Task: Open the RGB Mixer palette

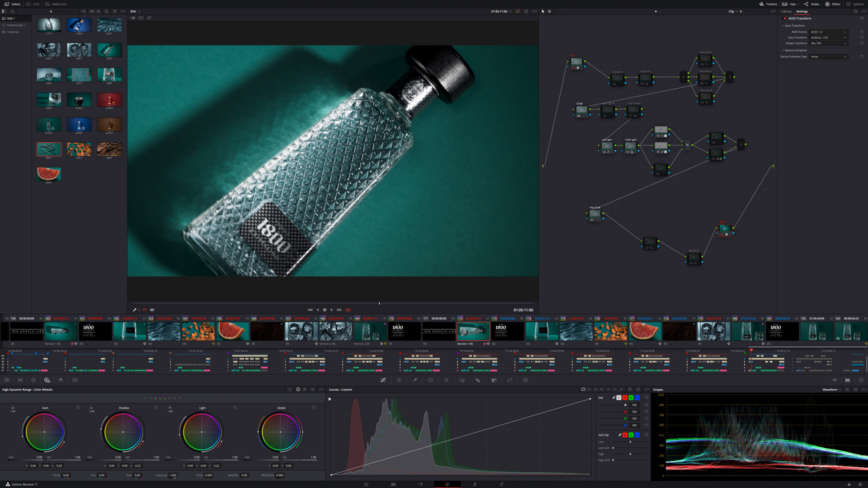Action: click(61, 380)
